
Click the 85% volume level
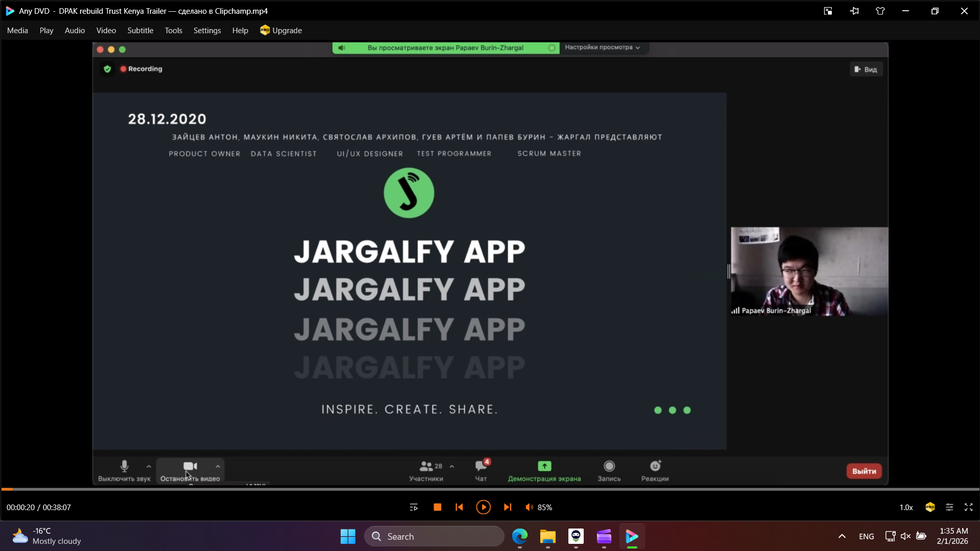coord(545,508)
